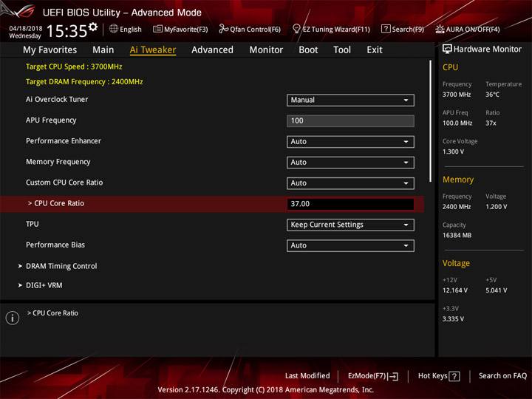Click the 04/18/2018 date text

coord(25,28)
